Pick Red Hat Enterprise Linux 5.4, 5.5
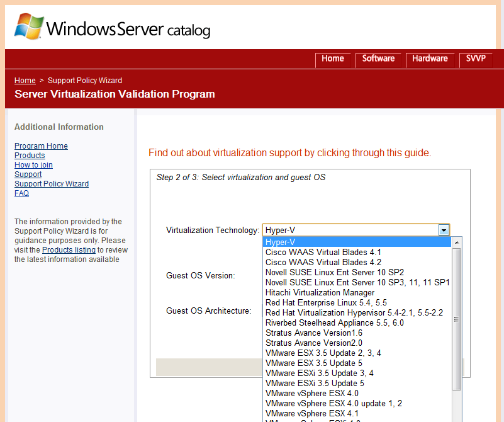 326,303
